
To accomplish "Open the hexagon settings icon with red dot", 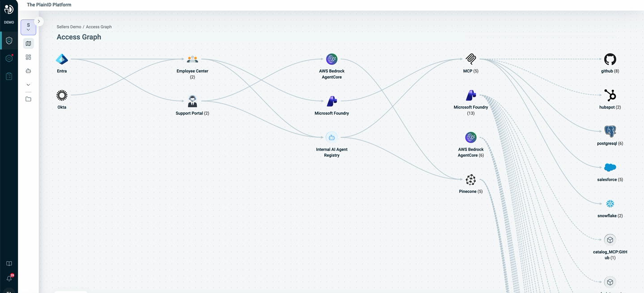I will [x=9, y=59].
